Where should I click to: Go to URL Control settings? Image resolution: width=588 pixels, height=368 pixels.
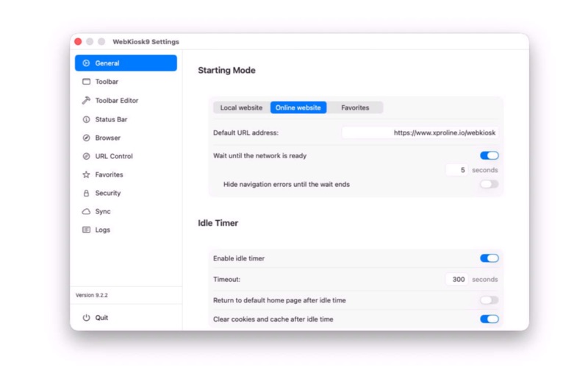(x=126, y=156)
